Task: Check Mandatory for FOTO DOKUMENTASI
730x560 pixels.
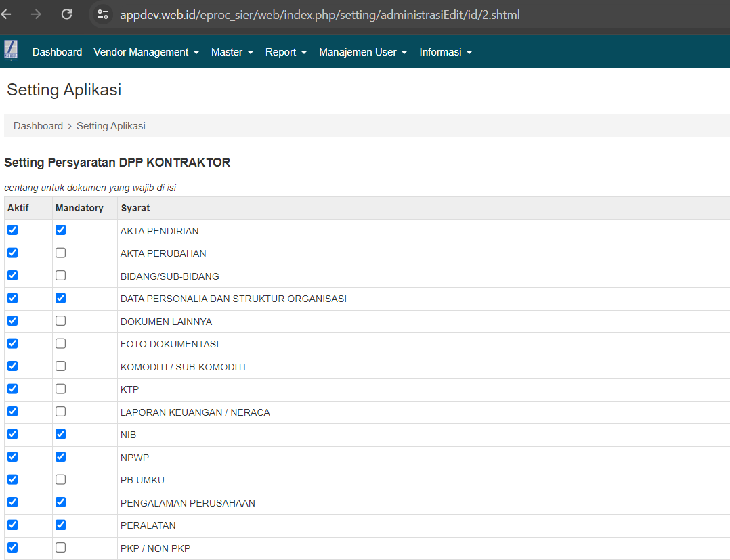Action: coord(61,344)
